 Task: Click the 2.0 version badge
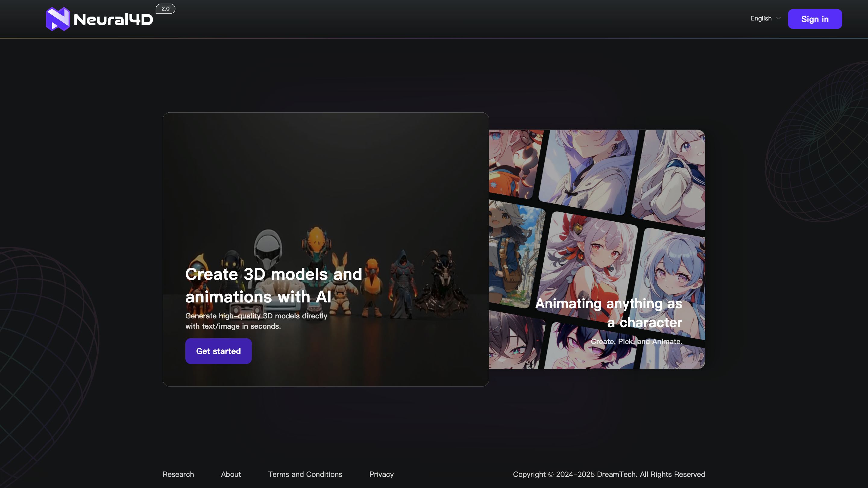(x=165, y=9)
